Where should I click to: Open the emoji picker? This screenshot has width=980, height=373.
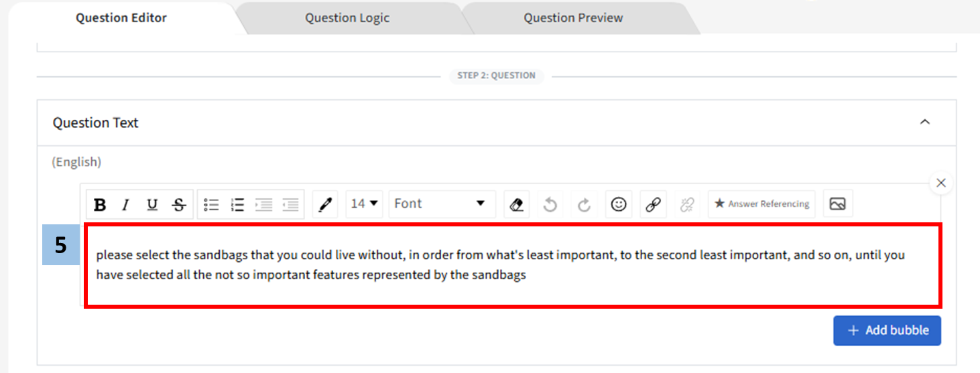[619, 204]
